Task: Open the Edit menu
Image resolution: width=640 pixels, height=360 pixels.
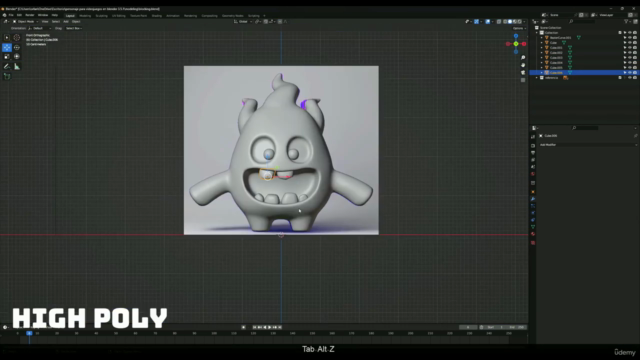Action: coord(19,16)
